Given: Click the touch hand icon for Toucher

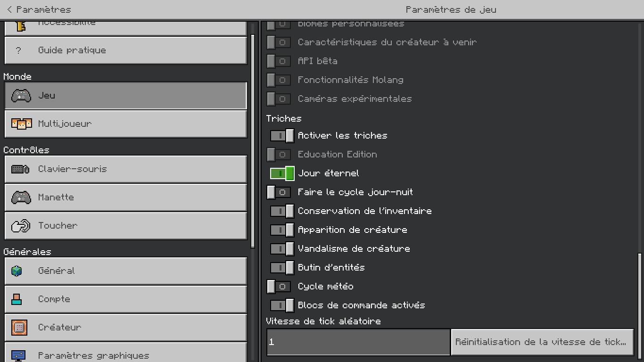Looking at the screenshot, I should pos(21,226).
